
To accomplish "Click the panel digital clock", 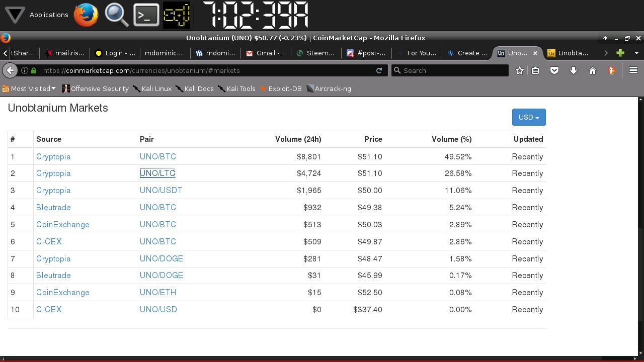I will click(x=256, y=15).
